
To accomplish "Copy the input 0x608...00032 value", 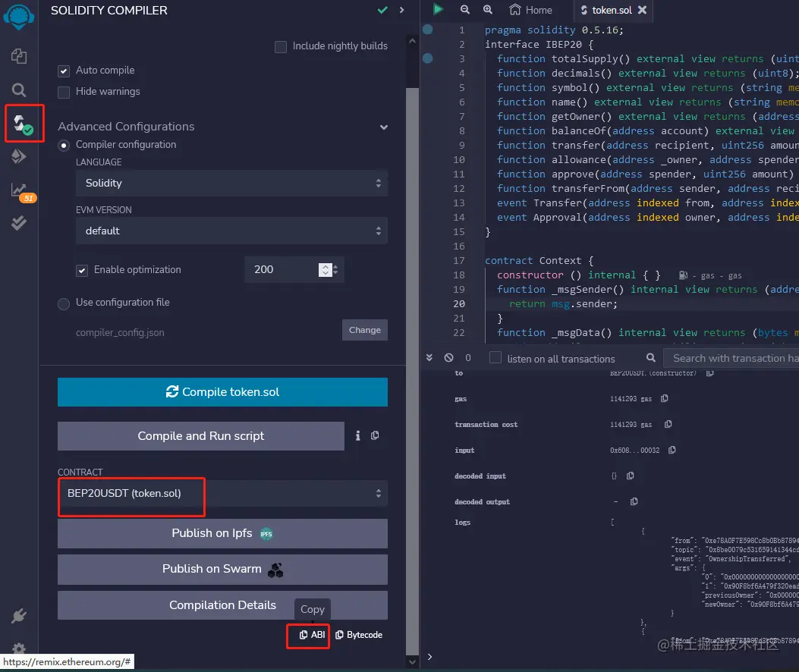I will 672,450.
